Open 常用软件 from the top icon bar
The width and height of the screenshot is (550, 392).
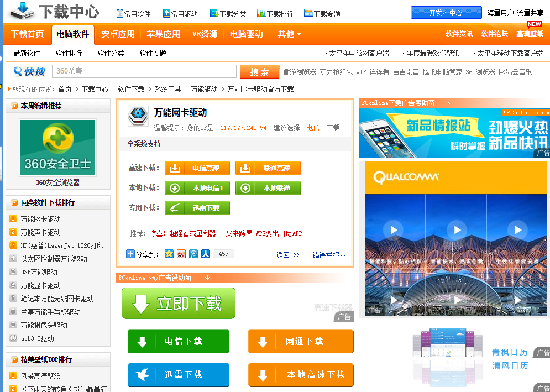coord(134,14)
